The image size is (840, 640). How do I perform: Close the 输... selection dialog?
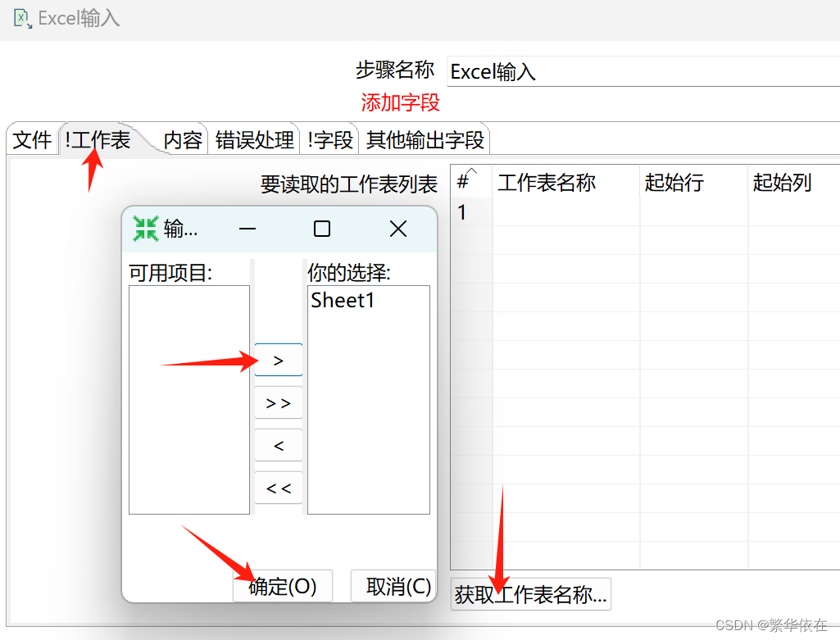tap(398, 229)
